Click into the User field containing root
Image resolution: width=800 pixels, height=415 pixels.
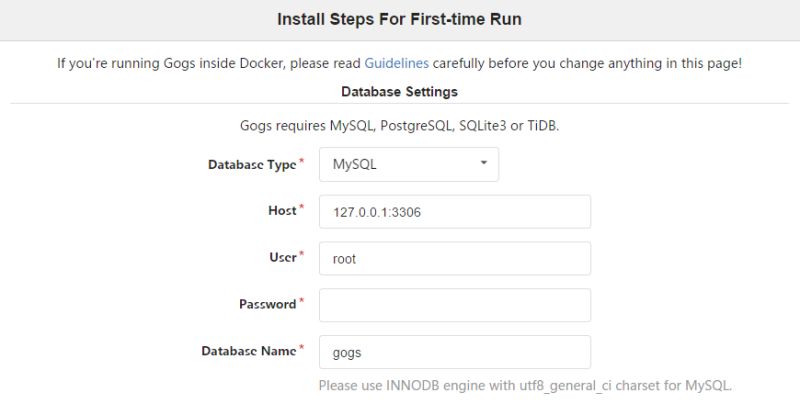(x=454, y=258)
